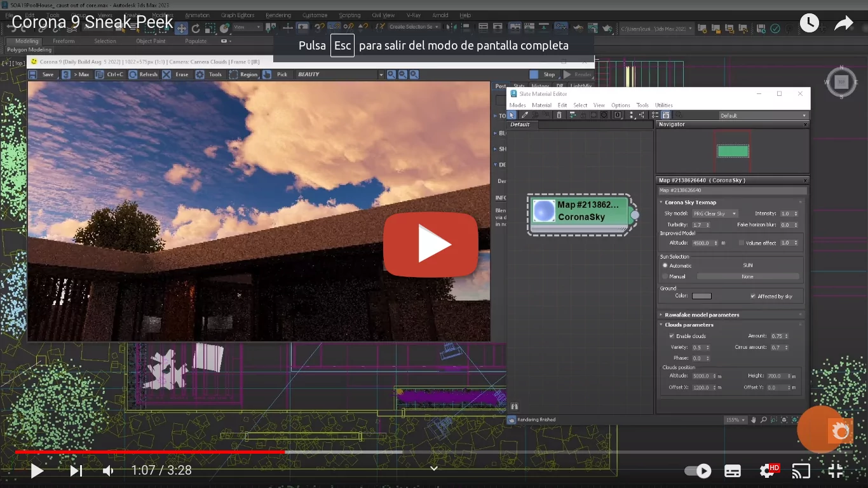Enable Volume effect checkbox
The height and width of the screenshot is (488, 868).
click(x=742, y=243)
